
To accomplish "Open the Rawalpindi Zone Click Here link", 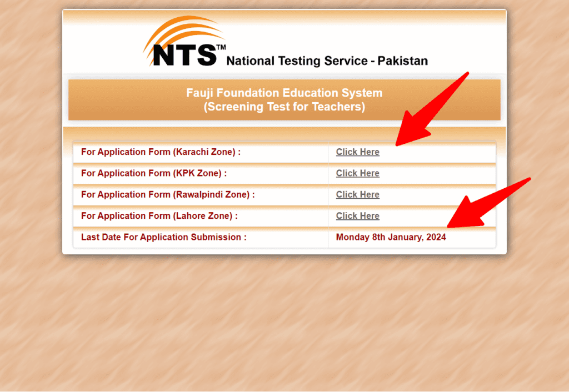I will tap(357, 195).
